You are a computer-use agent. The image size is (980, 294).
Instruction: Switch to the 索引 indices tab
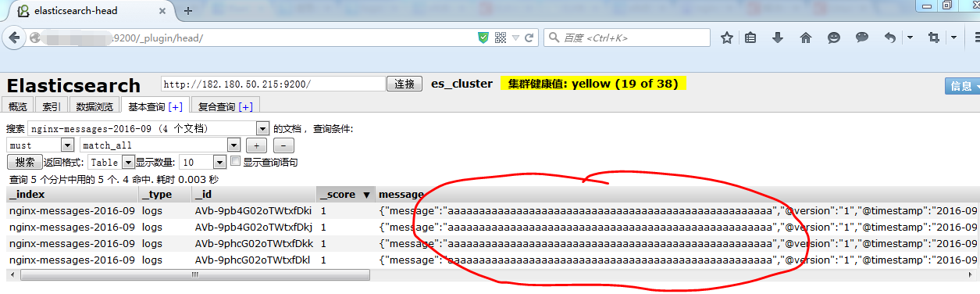[x=51, y=106]
